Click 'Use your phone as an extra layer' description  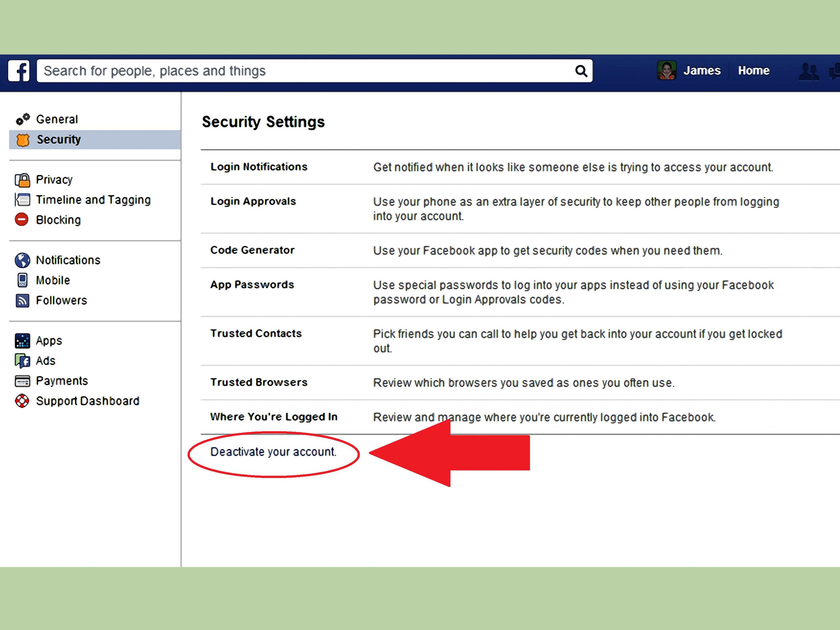[576, 209]
